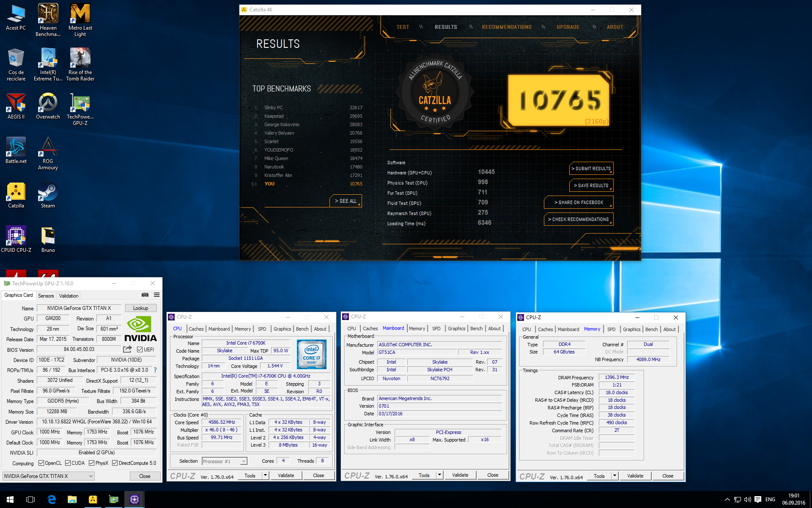Viewport: 812px width, 508px height.
Task: Open TechPowerUp GPU-Z desktop shortcut
Action: click(80, 109)
